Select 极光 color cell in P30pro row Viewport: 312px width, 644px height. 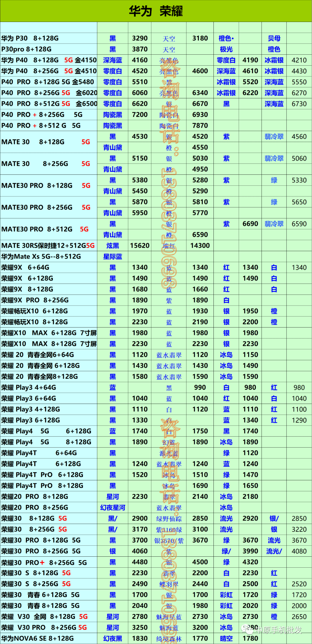226,49
